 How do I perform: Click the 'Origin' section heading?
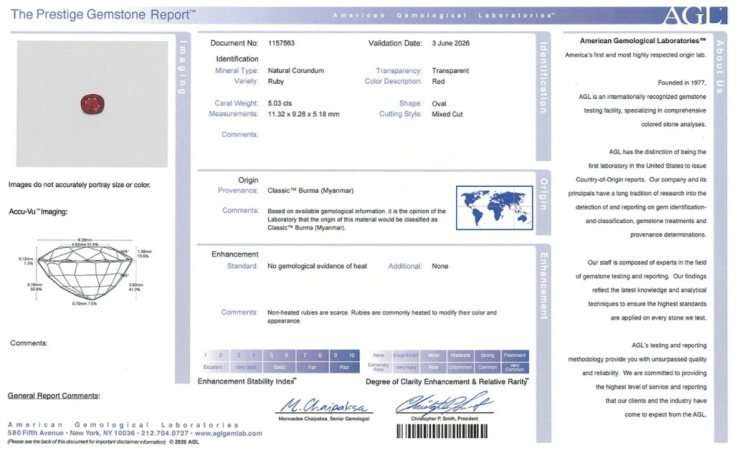(x=248, y=180)
